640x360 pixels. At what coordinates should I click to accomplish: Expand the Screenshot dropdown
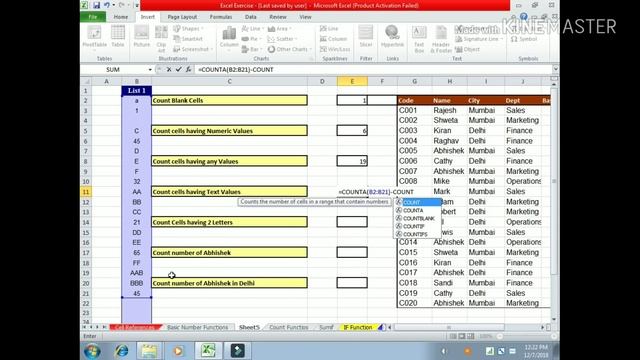tap(193, 49)
